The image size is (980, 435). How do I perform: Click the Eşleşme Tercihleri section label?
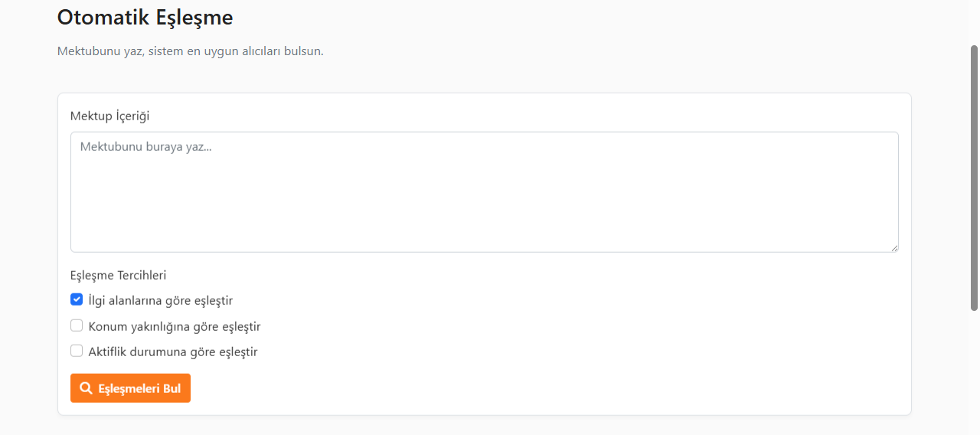click(x=118, y=275)
